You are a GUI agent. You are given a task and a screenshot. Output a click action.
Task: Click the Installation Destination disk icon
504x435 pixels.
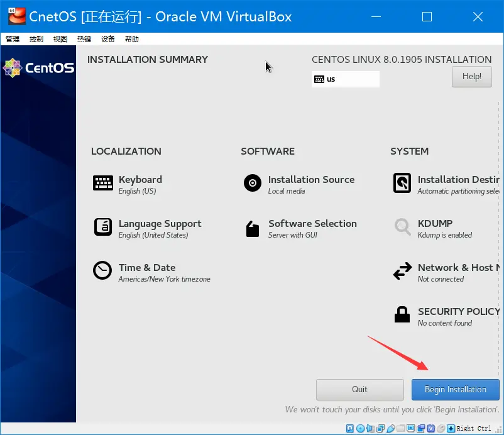(402, 183)
